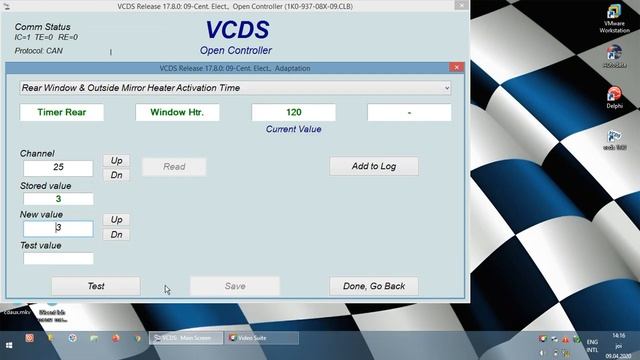This screenshot has width=640, height=360.
Task: Decrease Channel number with Dn button
Action: (x=116, y=175)
